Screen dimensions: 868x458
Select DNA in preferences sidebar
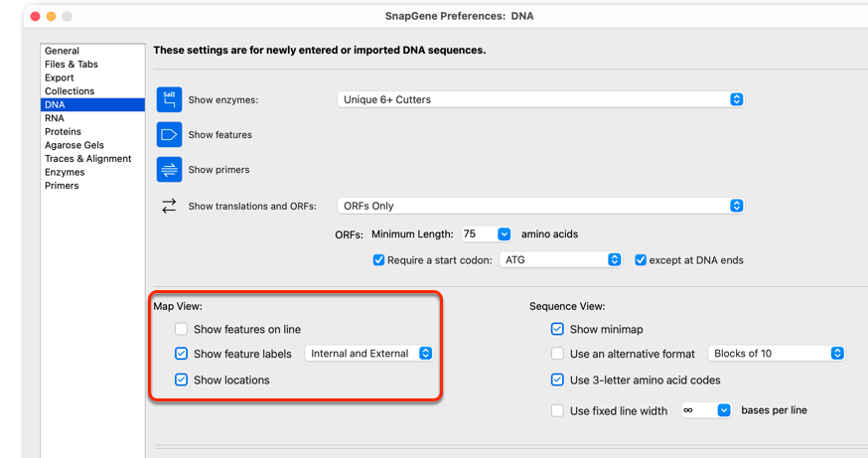pyautogui.click(x=92, y=104)
